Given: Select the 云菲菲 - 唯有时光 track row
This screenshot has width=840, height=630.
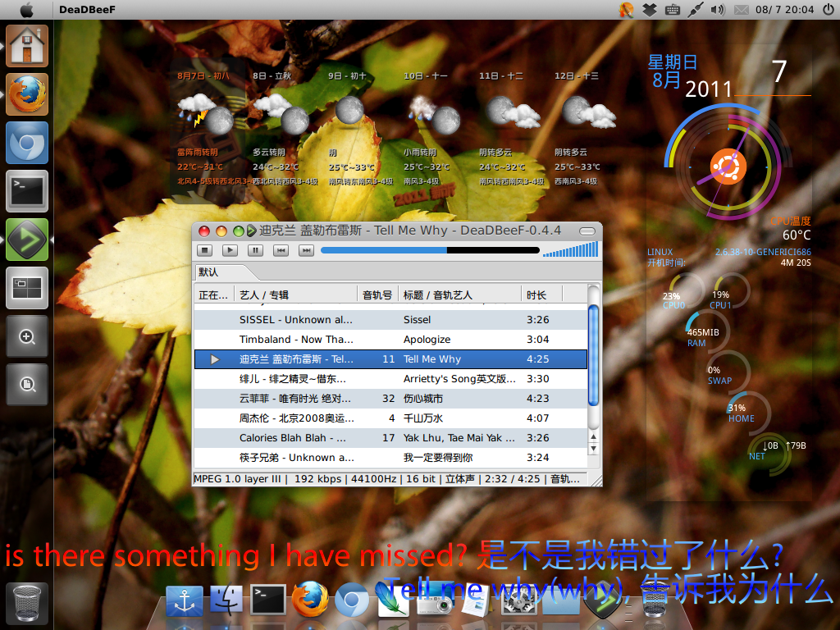Looking at the screenshot, I should coord(390,399).
